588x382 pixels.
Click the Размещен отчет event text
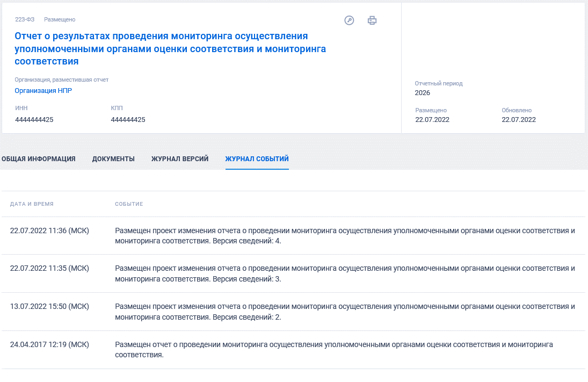(334, 350)
